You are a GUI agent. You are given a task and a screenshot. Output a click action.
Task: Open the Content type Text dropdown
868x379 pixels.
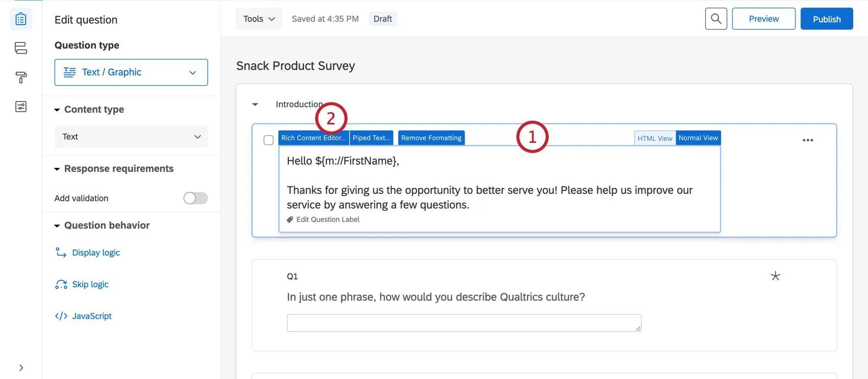(x=131, y=137)
